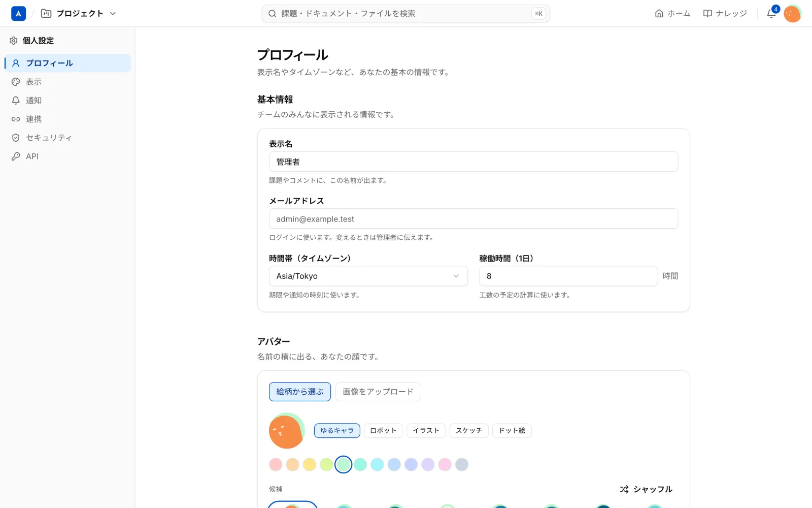Screen dimensions: 812x508
Task: Pick the selected mint green color swatch
Action: 344,464
